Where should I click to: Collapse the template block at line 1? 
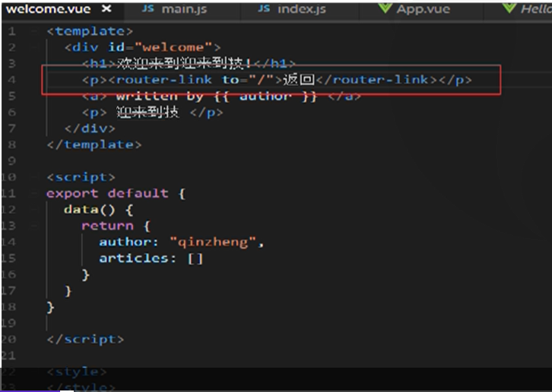pos(33,31)
